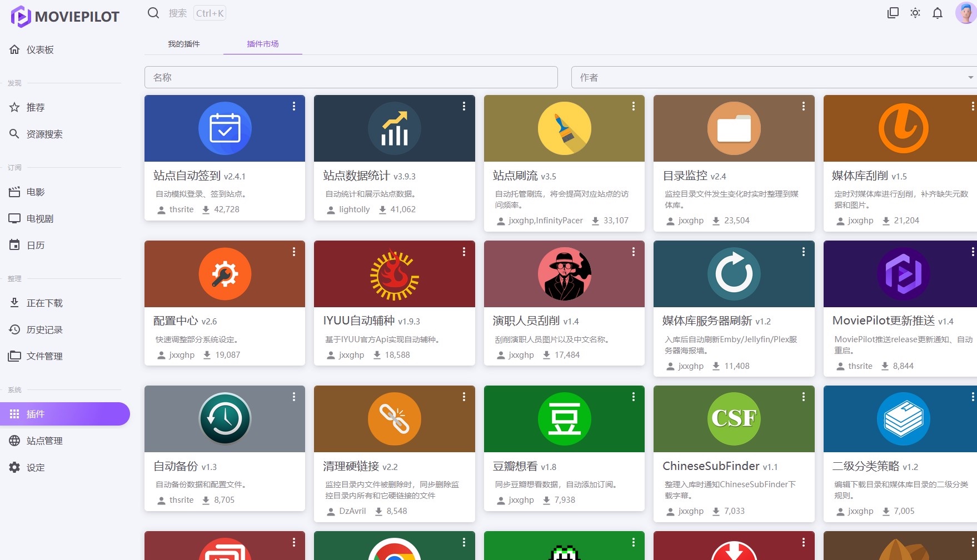Image resolution: width=977 pixels, height=560 pixels.
Task: Switch to the 我的插件 tab
Action: (x=184, y=44)
